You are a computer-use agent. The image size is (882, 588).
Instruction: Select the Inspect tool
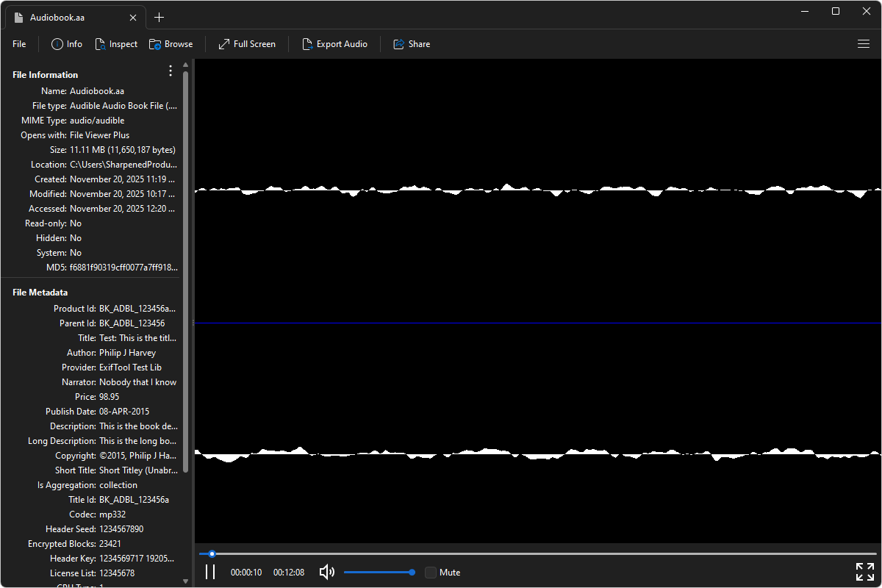click(116, 44)
